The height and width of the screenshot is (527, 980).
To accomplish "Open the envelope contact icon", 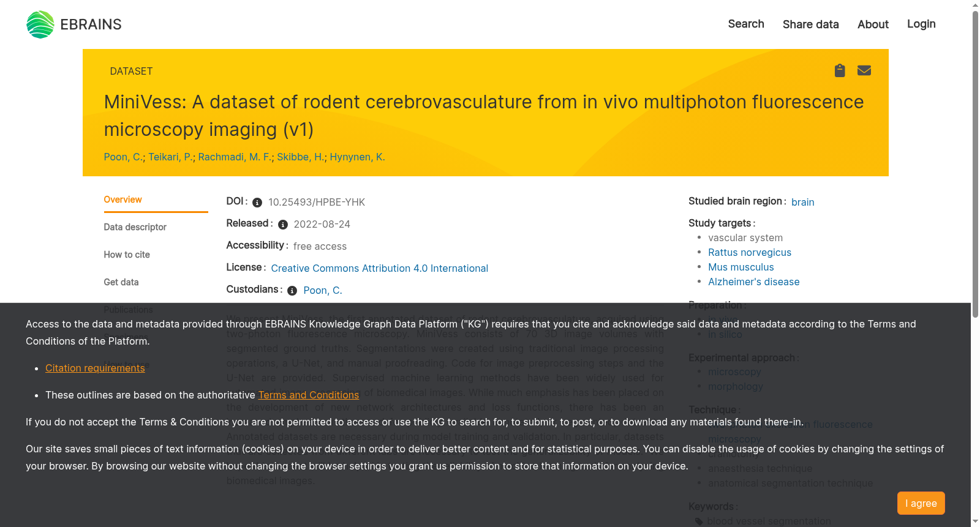I will [x=864, y=70].
